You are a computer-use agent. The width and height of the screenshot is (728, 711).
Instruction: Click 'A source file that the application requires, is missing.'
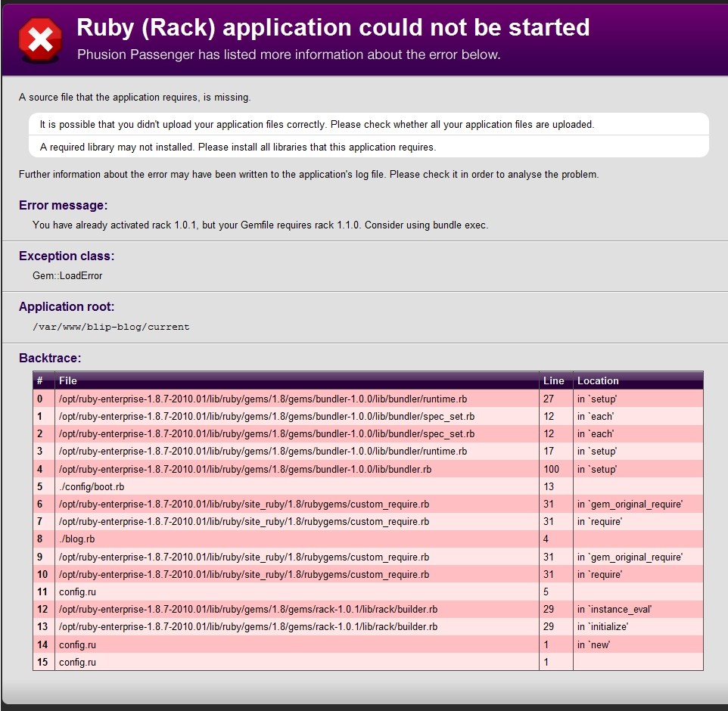click(135, 97)
